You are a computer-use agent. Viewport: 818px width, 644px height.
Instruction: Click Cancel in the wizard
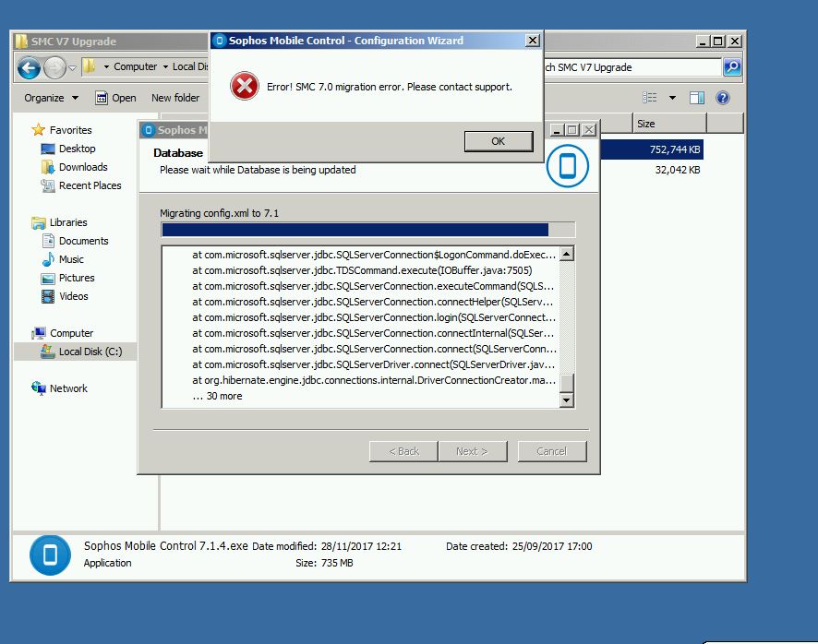[x=552, y=451]
